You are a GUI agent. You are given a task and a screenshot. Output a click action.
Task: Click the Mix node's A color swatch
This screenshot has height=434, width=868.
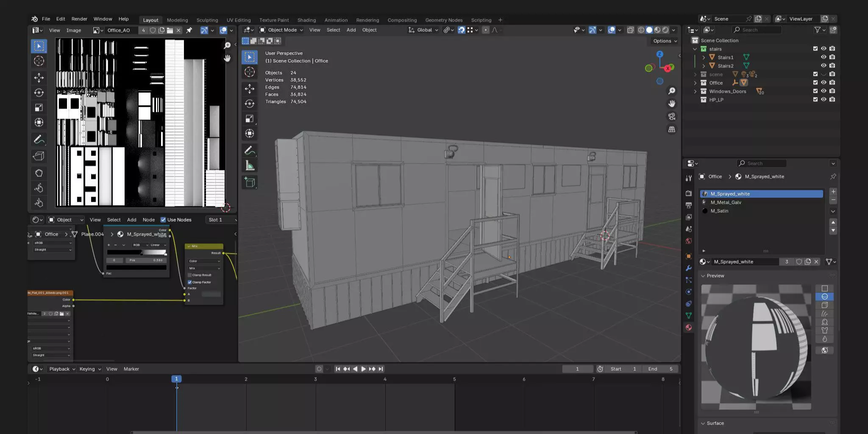[x=211, y=294]
